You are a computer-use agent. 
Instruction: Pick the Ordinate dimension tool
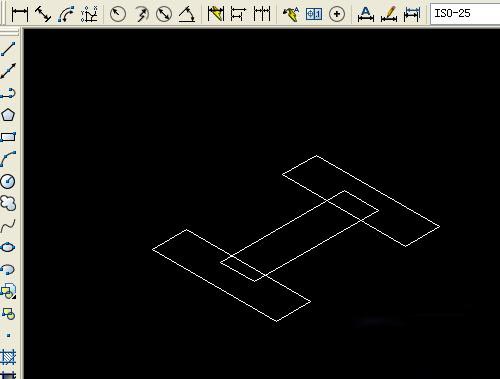(x=89, y=14)
